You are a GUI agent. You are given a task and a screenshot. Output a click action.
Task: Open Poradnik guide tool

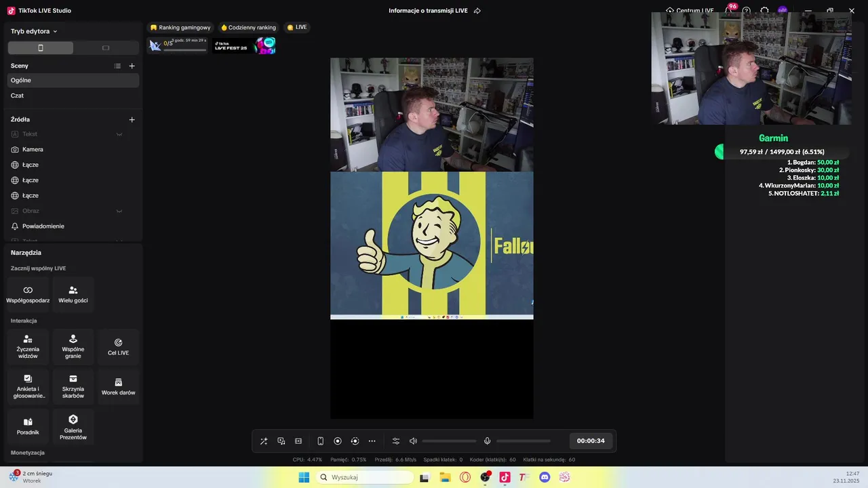[x=28, y=426]
